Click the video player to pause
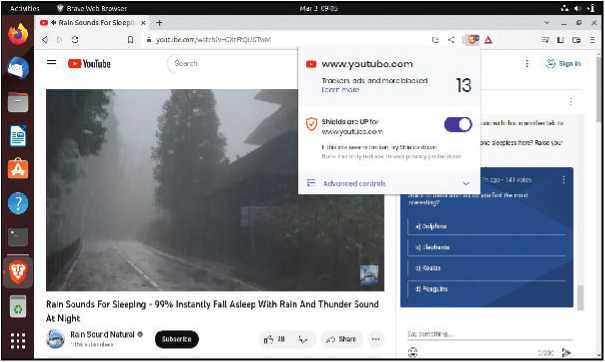 (215, 190)
